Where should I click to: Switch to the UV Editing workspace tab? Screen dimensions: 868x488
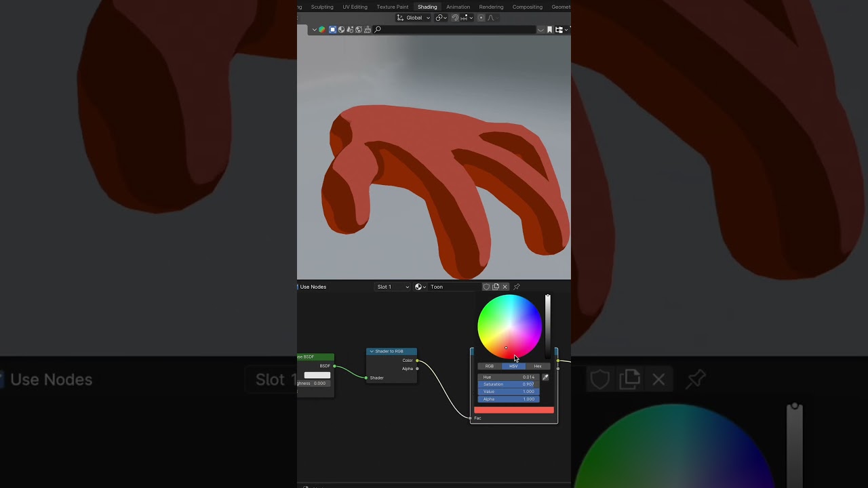[355, 7]
